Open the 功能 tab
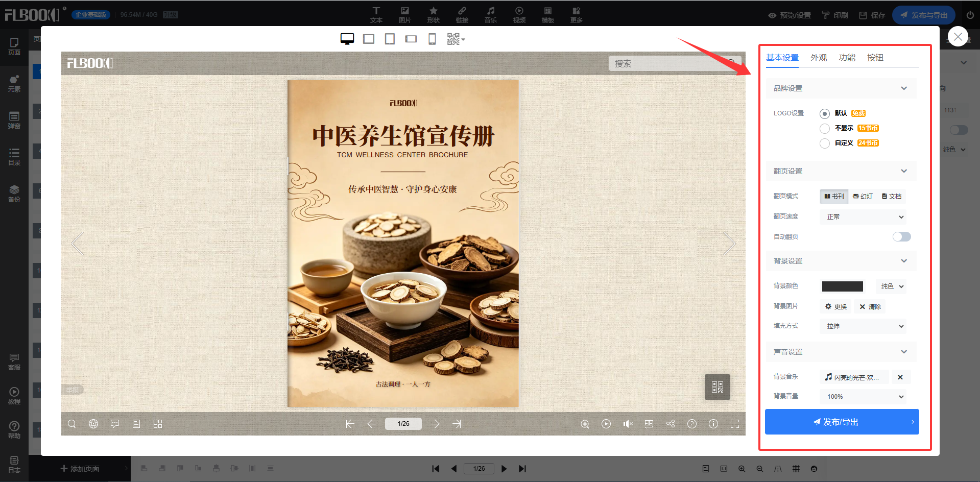Screen dimensions: 980x482 pos(846,58)
